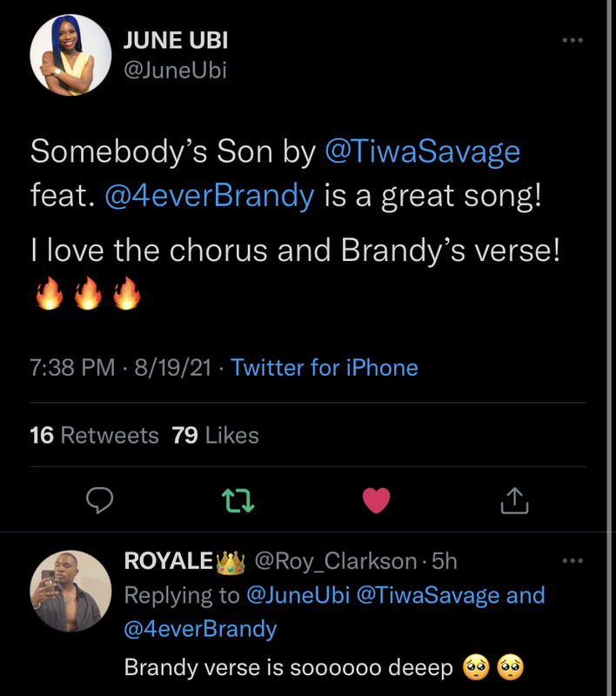Tap @JuneUbi in Replying to line
This screenshot has width=616, height=696.
point(298,595)
